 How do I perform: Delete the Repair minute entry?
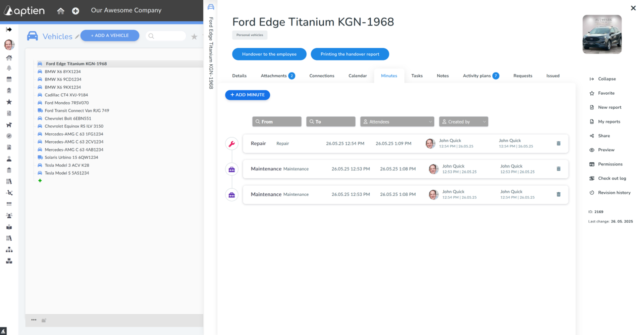558,143
